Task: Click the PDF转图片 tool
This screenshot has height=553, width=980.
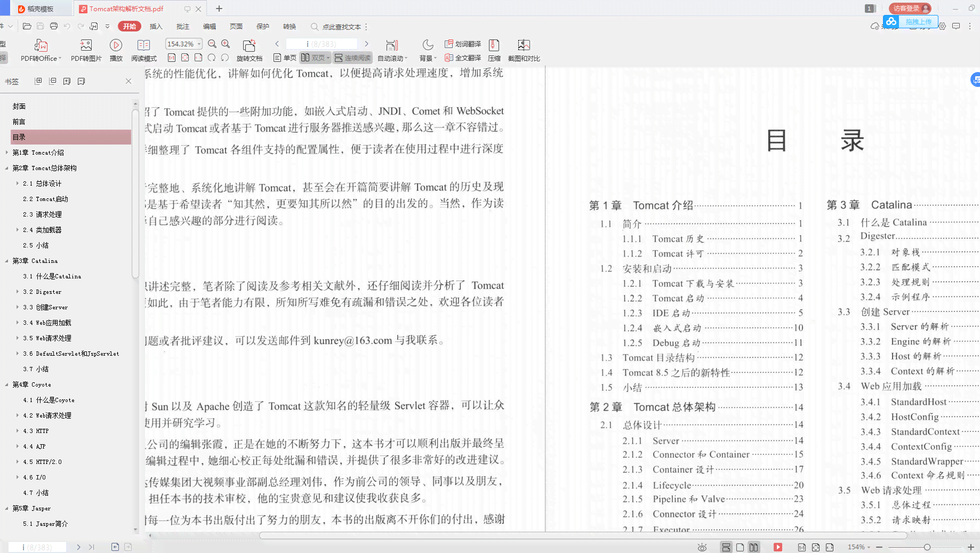Action: [x=86, y=51]
